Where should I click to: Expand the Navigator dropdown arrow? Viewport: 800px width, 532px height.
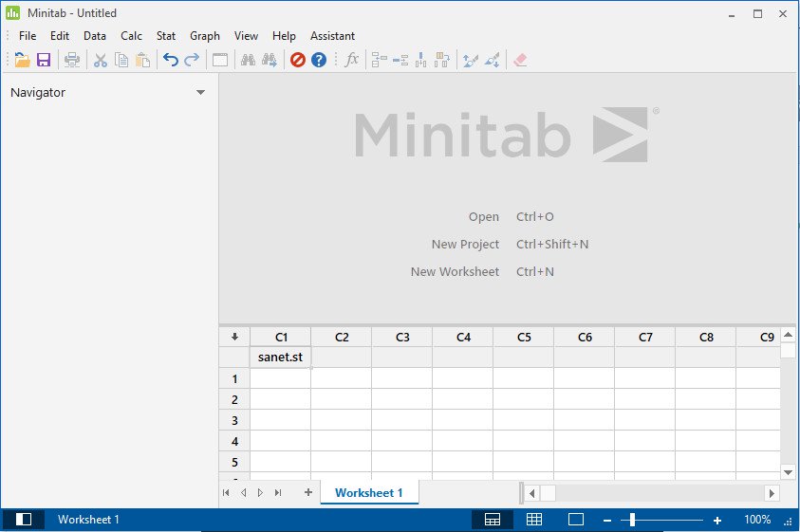tap(200, 93)
